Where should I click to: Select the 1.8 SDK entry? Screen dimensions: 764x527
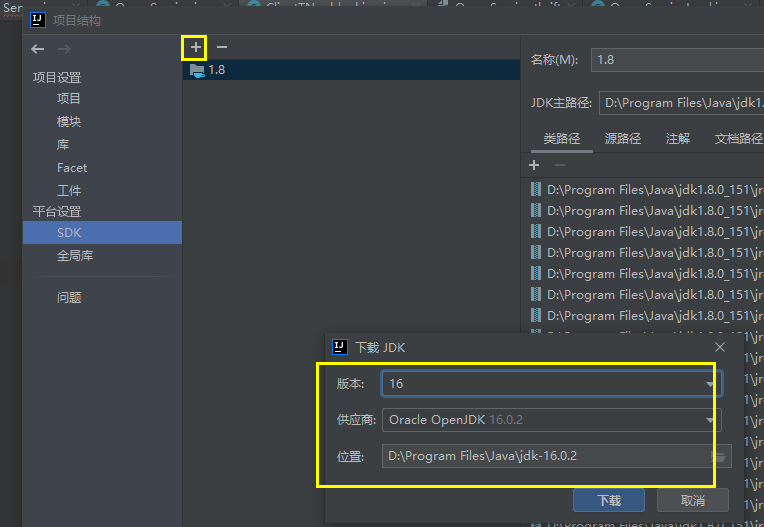[351, 70]
